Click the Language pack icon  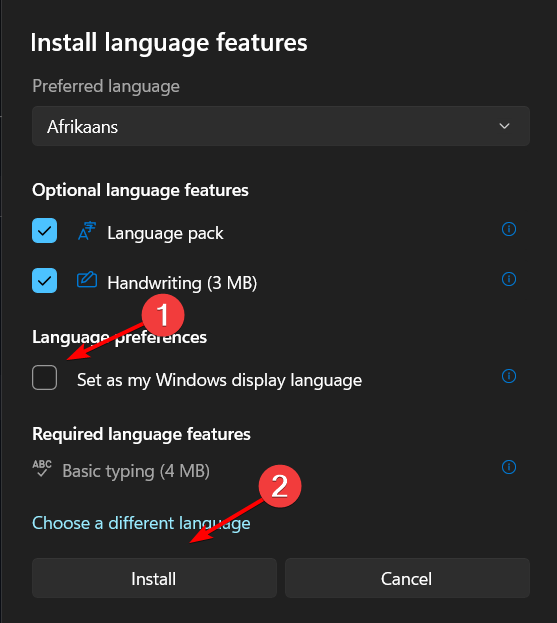pos(87,231)
